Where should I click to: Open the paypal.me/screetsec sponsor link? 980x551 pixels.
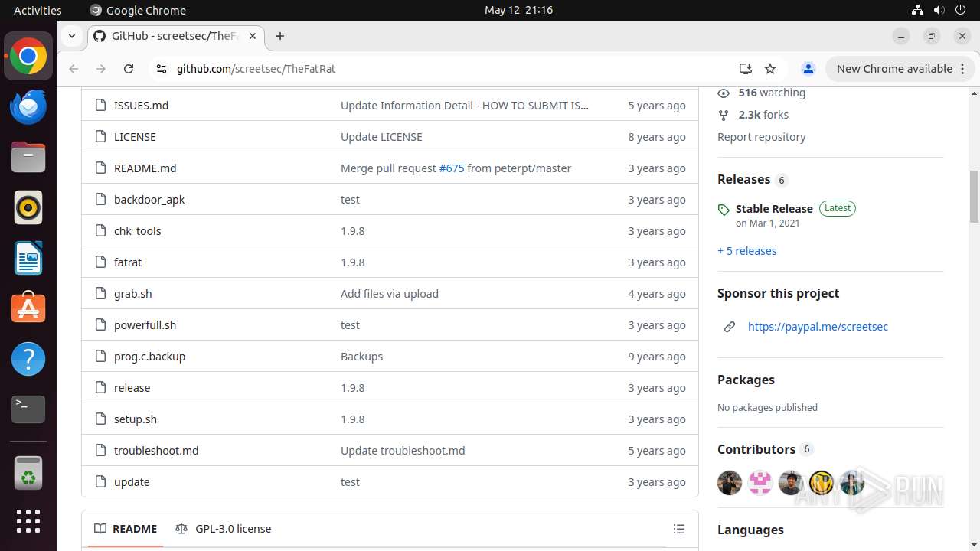818,327
